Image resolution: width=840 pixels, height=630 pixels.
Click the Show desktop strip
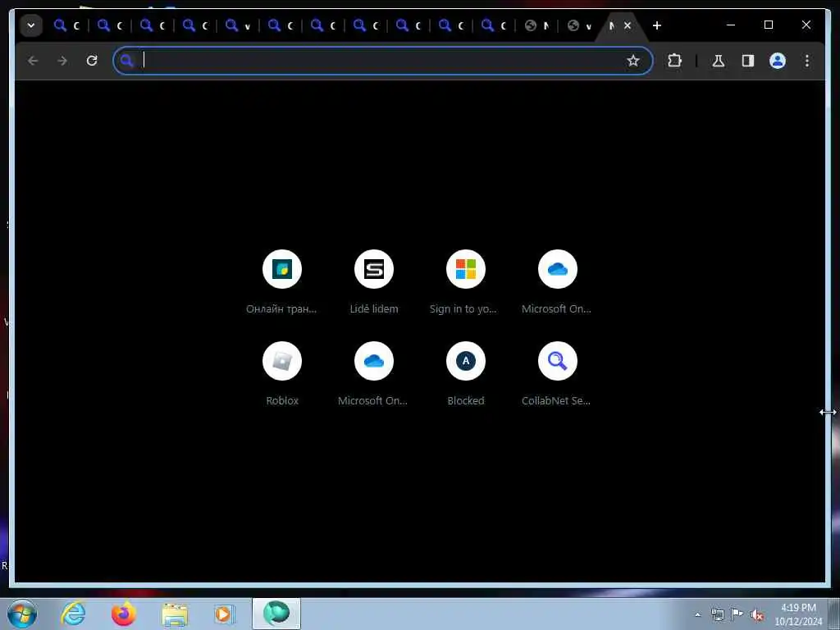(833, 614)
